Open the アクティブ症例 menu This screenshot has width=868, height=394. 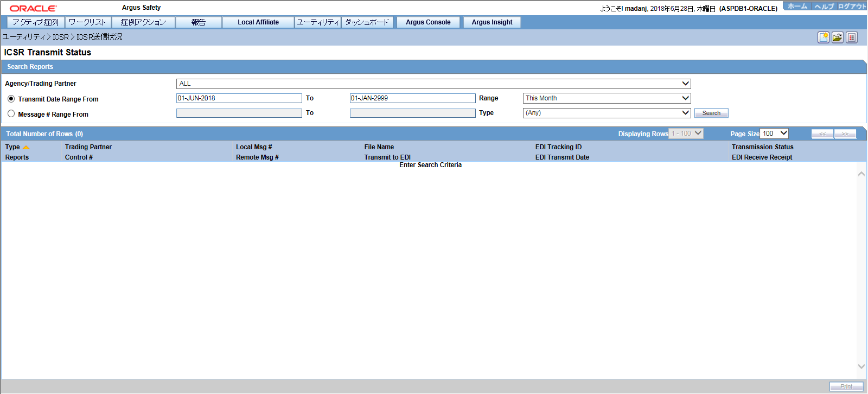coord(36,22)
